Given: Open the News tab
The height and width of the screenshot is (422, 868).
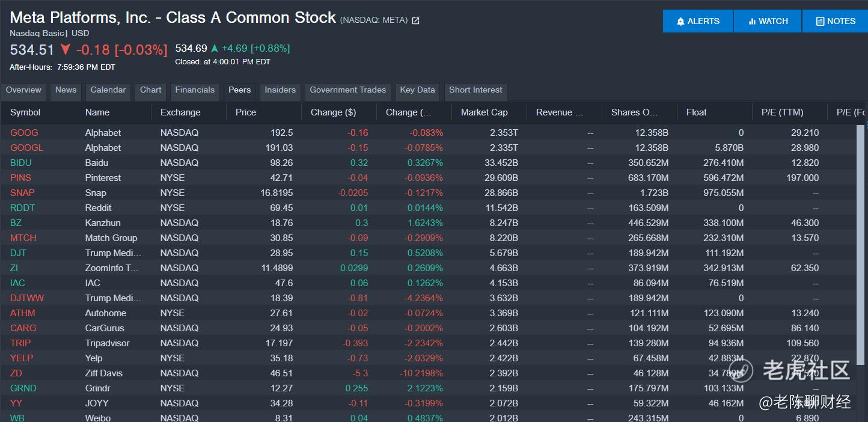Looking at the screenshot, I should point(66,90).
